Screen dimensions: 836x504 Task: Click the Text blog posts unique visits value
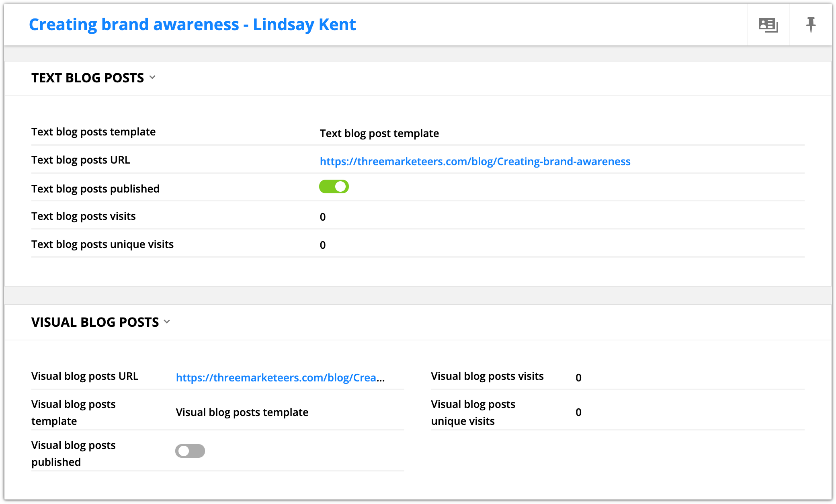(x=323, y=245)
